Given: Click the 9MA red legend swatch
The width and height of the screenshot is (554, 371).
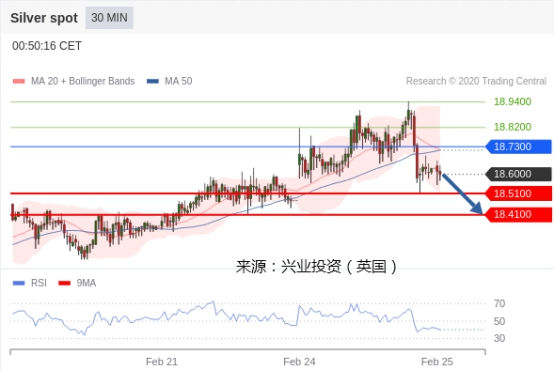Looking at the screenshot, I should (x=64, y=283).
